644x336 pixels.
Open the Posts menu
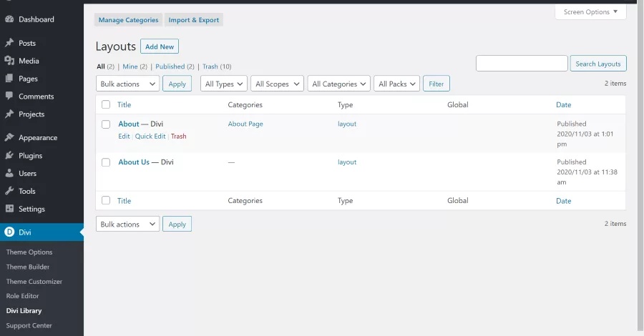(x=27, y=43)
